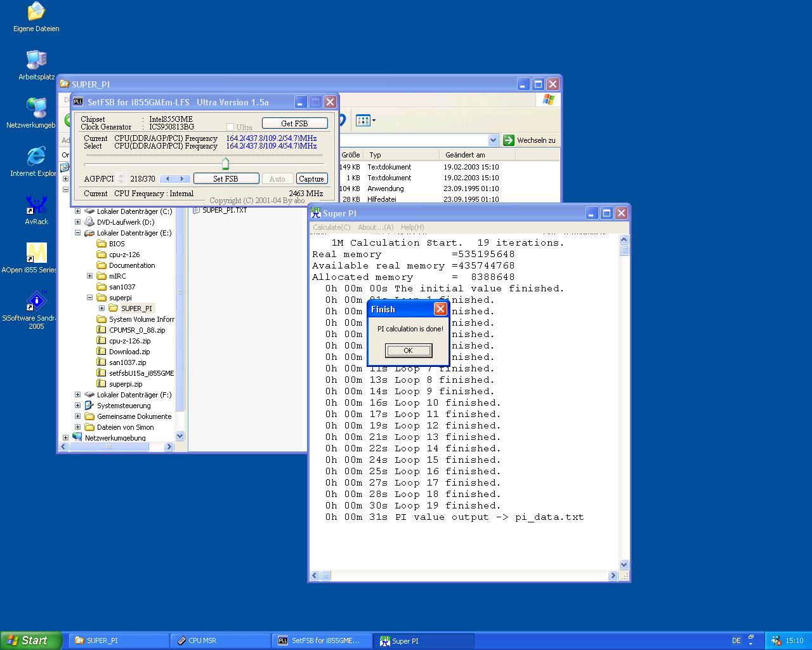
Task: Select san1037.zip archive in tree
Action: click(128, 362)
